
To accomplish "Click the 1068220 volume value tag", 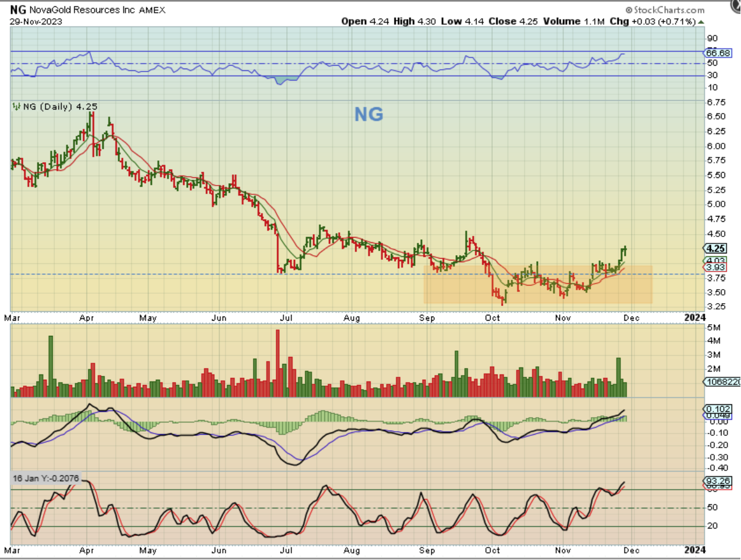I will point(721,382).
